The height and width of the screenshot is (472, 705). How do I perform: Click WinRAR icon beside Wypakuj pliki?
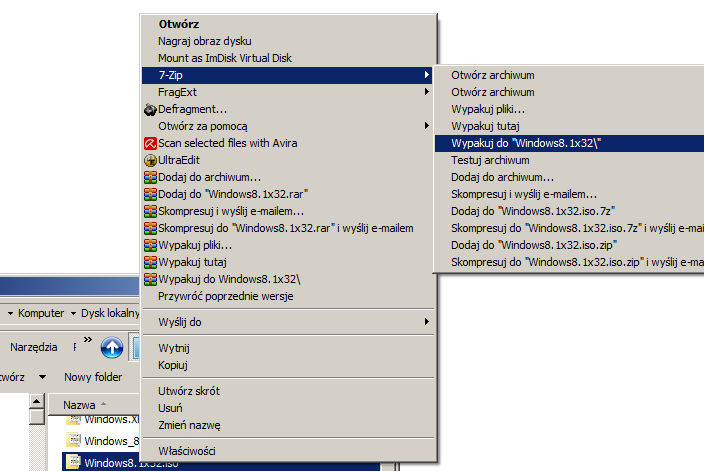click(150, 245)
